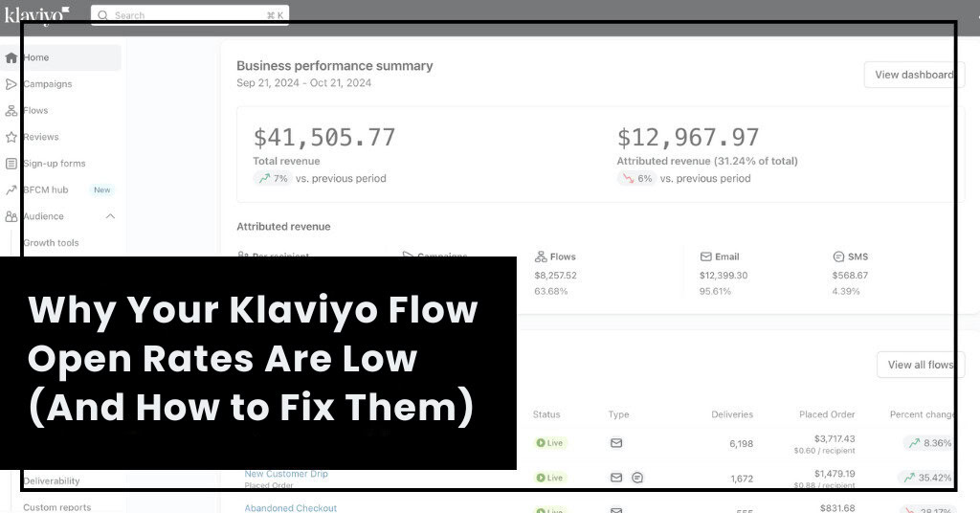Open the Home sidebar item
The image size is (980, 513).
(x=60, y=57)
